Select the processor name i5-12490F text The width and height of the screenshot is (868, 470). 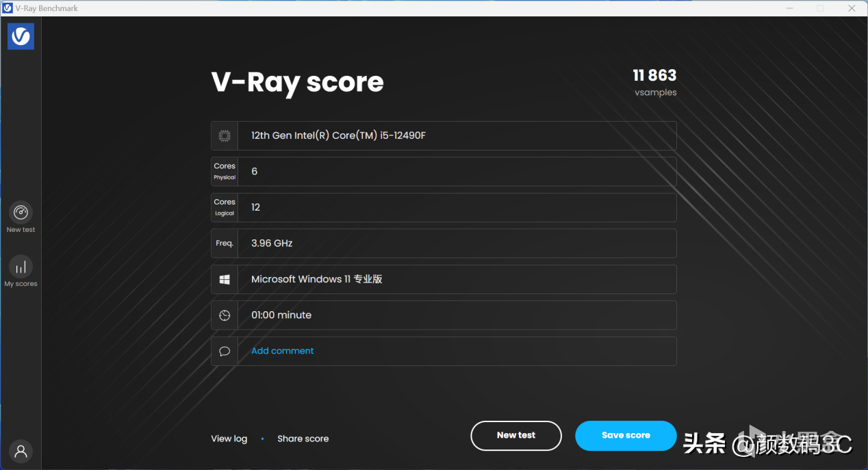click(x=338, y=135)
